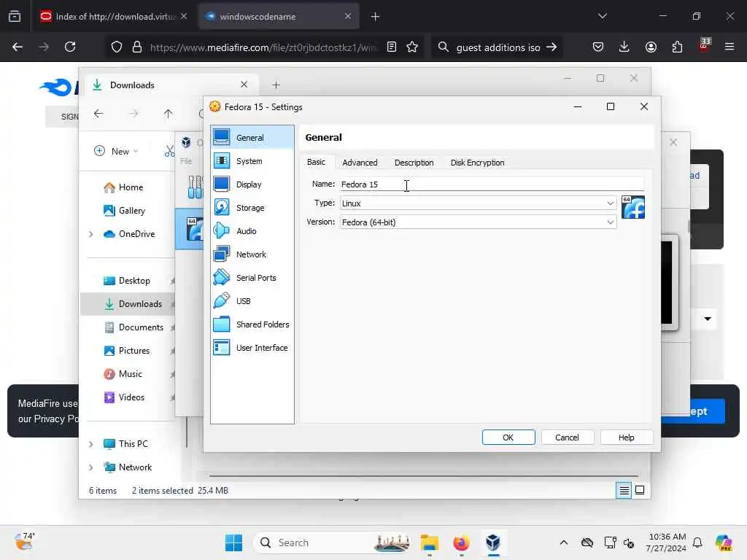747x560 pixels.
Task: Select OneDrive in File Explorer sidebar
Action: 129,234
